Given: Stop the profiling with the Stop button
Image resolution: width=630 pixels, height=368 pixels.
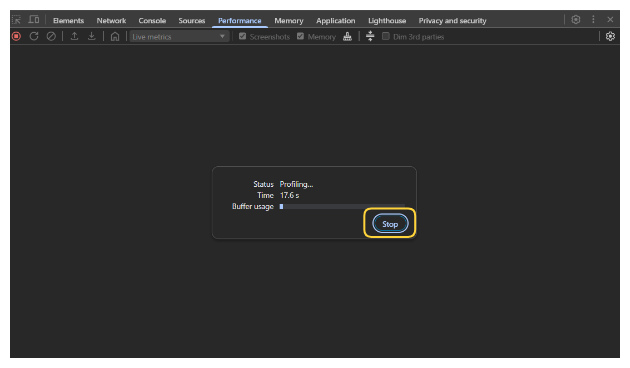Looking at the screenshot, I should pos(390,224).
